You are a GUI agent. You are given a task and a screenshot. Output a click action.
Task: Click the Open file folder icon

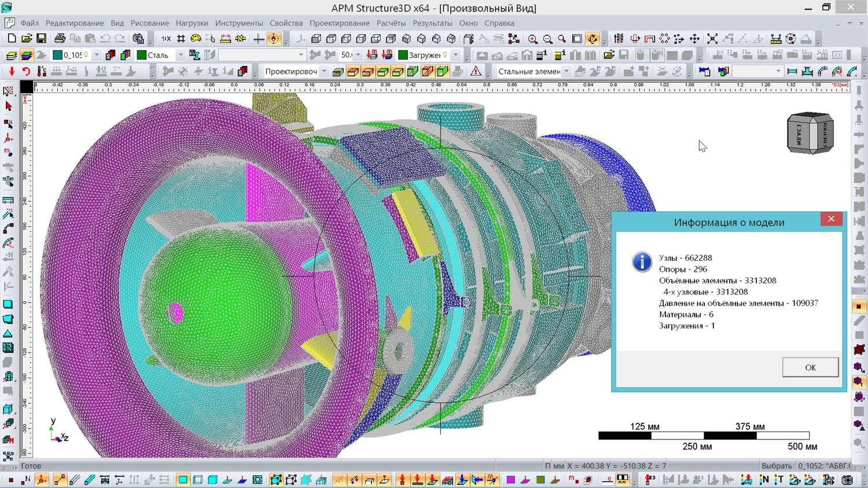pyautogui.click(x=27, y=39)
